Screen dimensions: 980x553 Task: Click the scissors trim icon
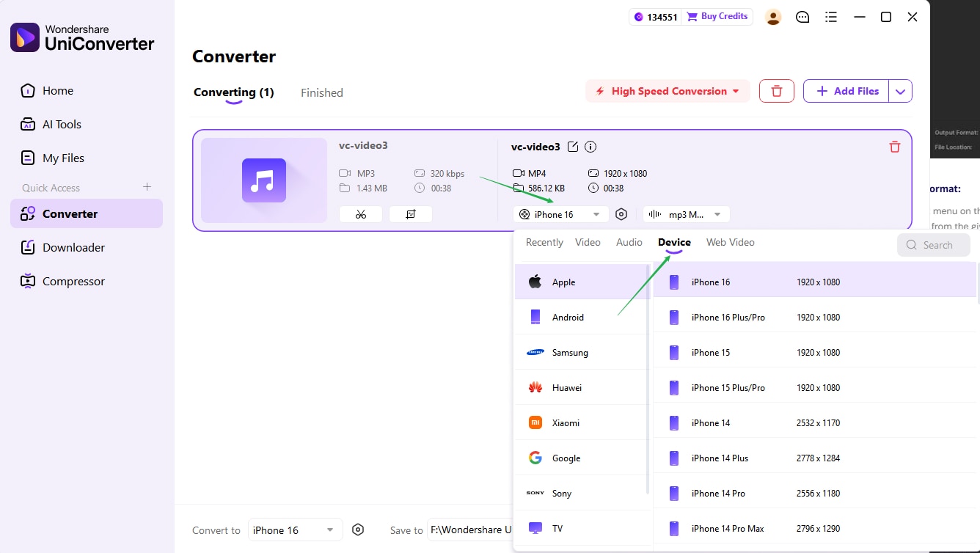click(x=361, y=214)
